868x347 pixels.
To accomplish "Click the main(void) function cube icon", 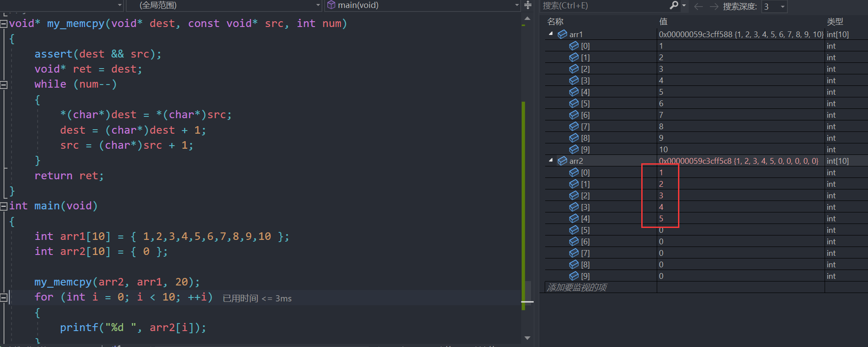I will 331,5.
